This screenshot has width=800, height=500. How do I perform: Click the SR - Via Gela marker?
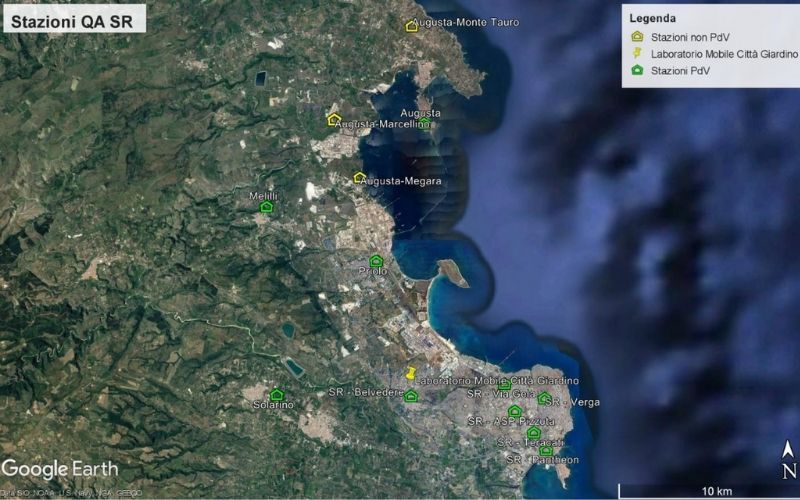[x=504, y=386]
